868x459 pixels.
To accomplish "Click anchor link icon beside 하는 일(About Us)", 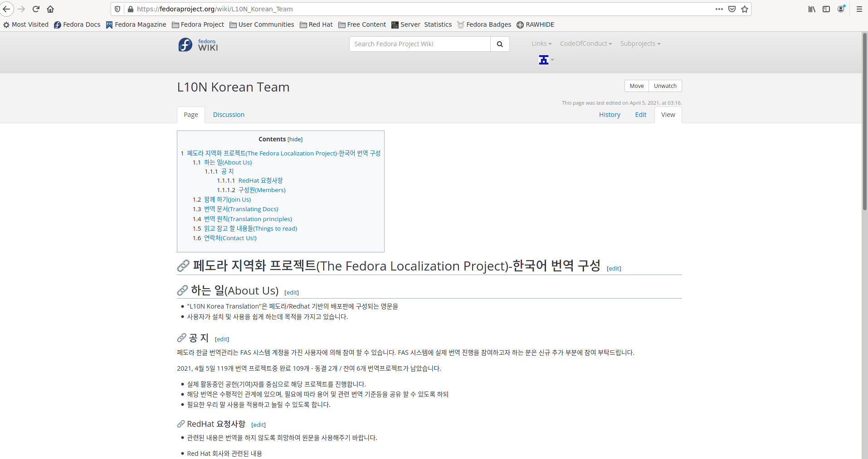I will pyautogui.click(x=182, y=290).
